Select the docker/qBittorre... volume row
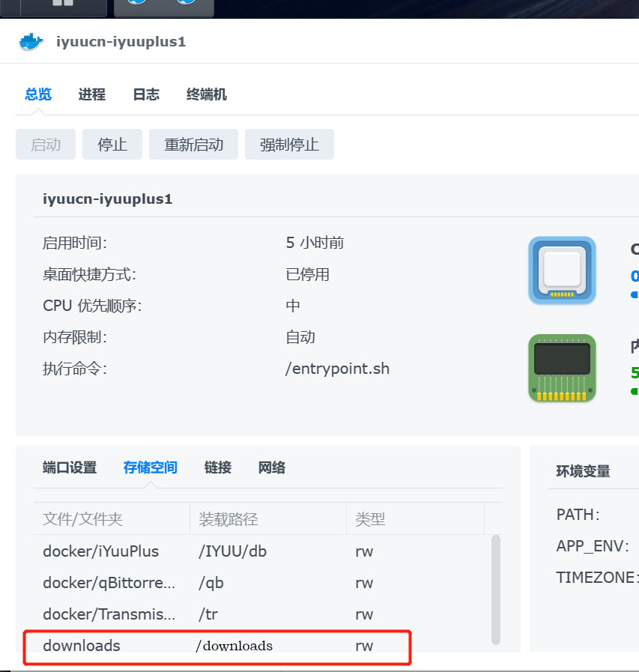Viewport: 639px width, 672px height. [x=262, y=583]
